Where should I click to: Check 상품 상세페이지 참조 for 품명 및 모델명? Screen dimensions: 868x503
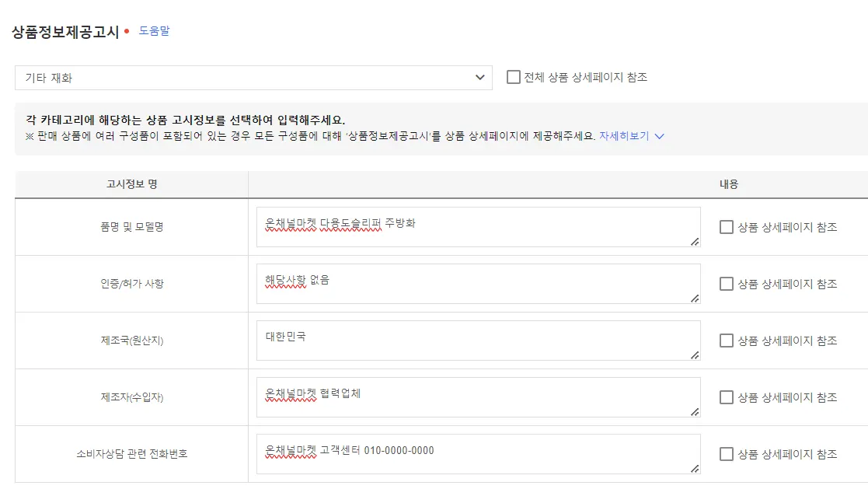coord(727,227)
